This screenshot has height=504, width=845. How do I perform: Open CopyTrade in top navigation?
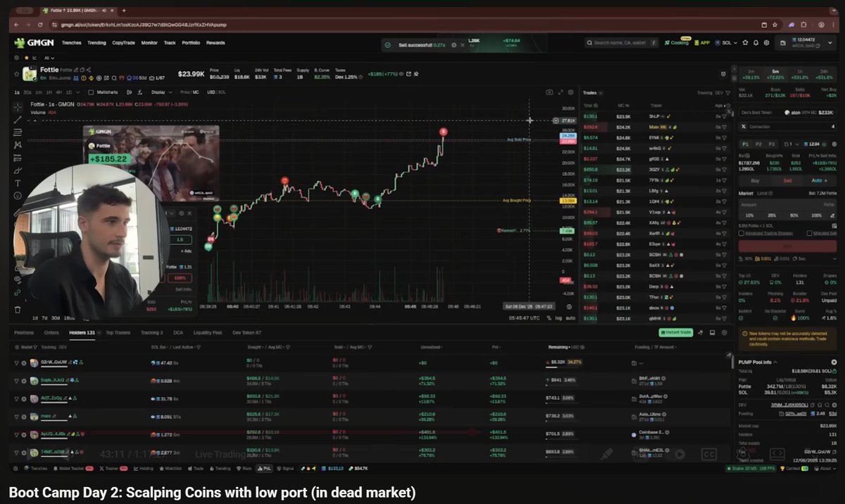tap(123, 43)
